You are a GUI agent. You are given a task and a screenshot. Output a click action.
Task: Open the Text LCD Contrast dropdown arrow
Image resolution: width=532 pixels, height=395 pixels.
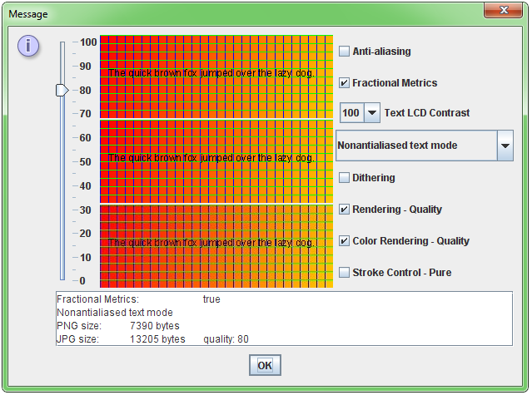point(371,113)
